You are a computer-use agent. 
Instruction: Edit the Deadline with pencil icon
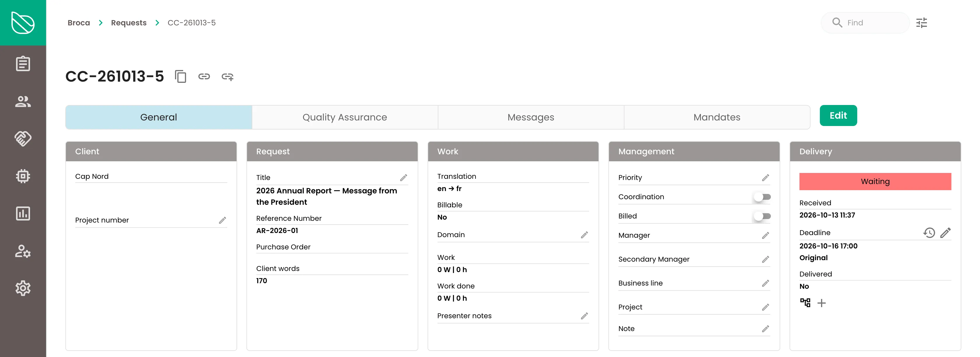click(945, 232)
